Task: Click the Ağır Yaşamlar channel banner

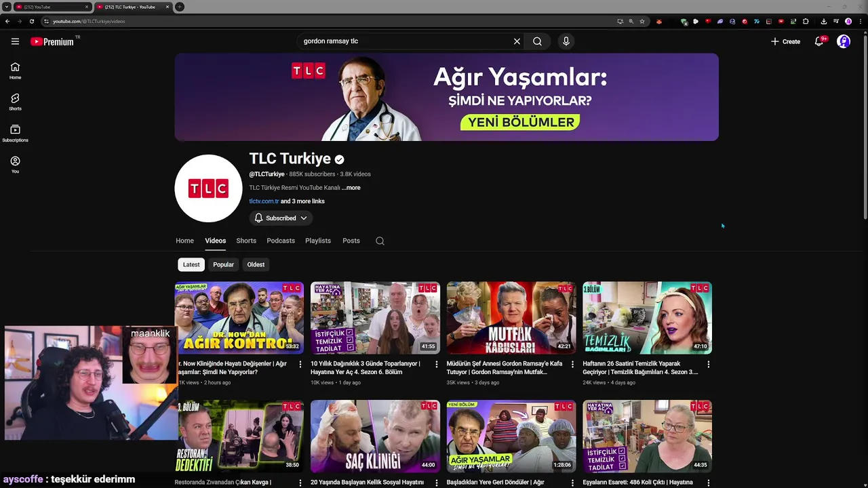Action: pos(446,97)
